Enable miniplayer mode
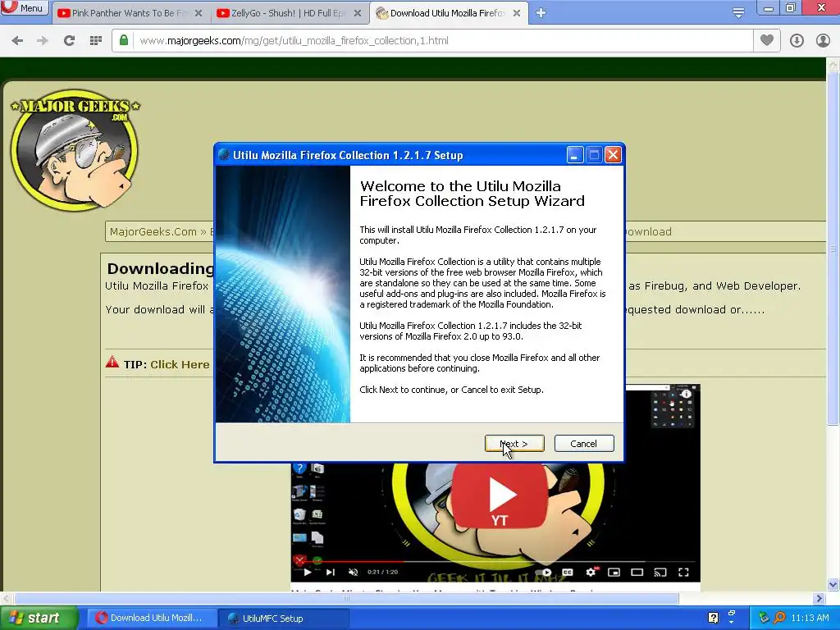 [614, 572]
